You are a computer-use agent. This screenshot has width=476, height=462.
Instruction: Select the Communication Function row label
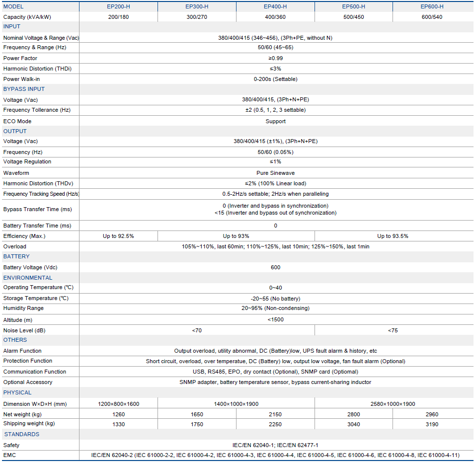coord(35,372)
